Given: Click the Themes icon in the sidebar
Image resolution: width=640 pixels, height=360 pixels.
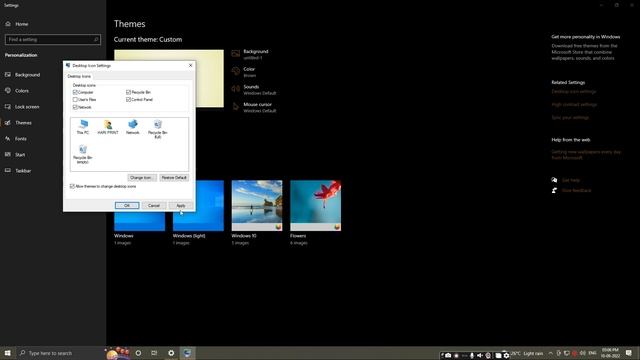Looking at the screenshot, I should (8, 122).
